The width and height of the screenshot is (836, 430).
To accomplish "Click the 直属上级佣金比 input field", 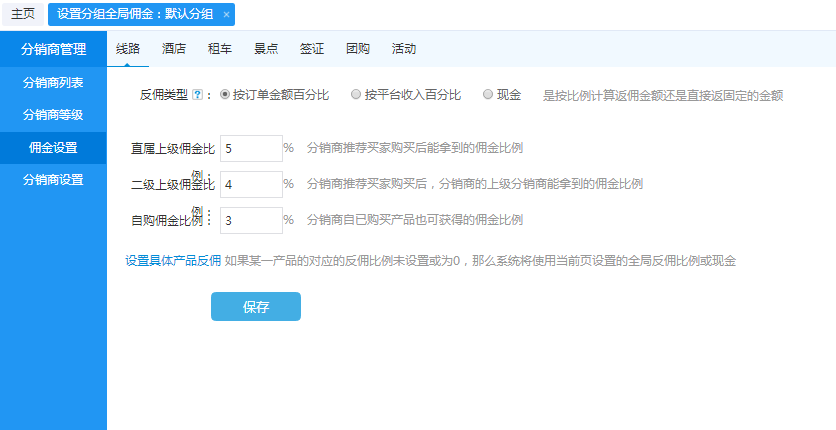I will 251,148.
